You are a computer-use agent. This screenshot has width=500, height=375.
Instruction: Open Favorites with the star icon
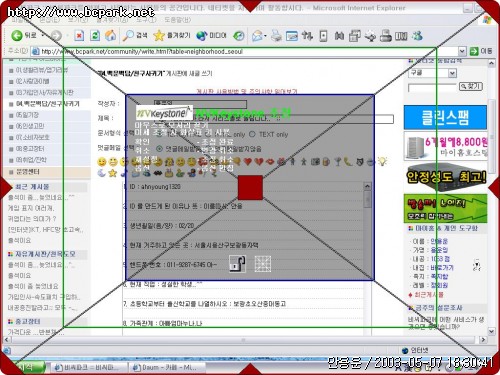pyautogui.click(x=159, y=35)
